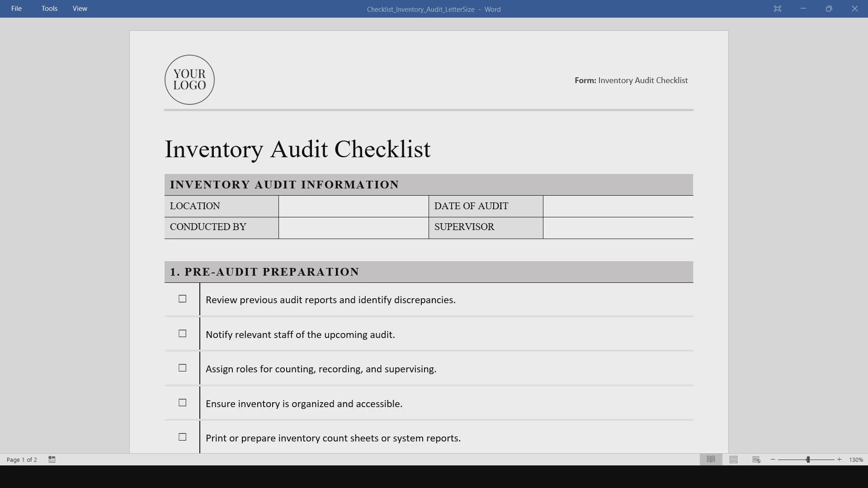Tick the 'Ensure inventory is organized' checkbox

[x=182, y=403]
